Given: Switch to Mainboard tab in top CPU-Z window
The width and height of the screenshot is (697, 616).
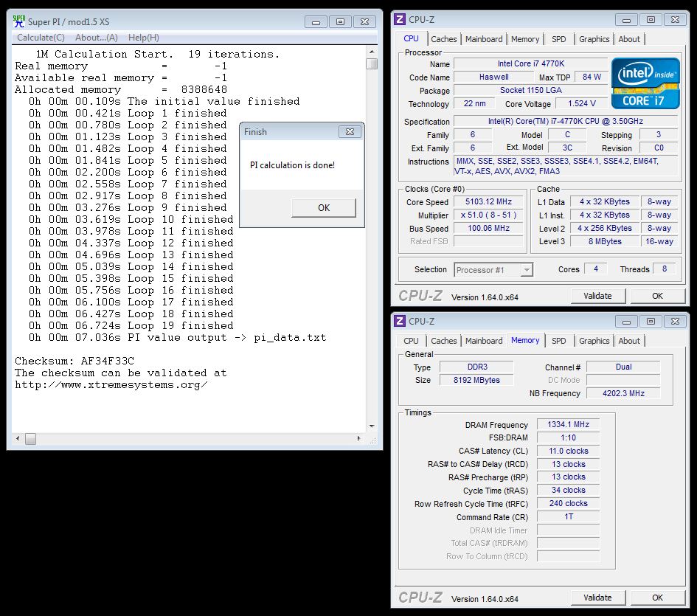Looking at the screenshot, I should tap(484, 39).
